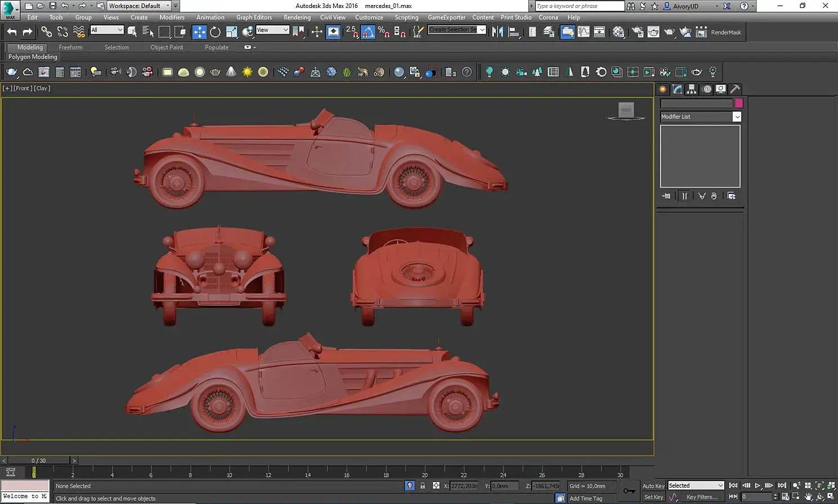Click the Pan View hand icon
The image size is (838, 504).
[x=808, y=497]
